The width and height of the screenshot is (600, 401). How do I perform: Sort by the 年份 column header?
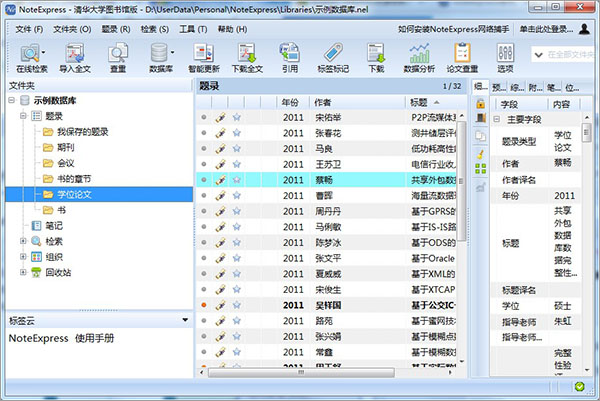(293, 102)
